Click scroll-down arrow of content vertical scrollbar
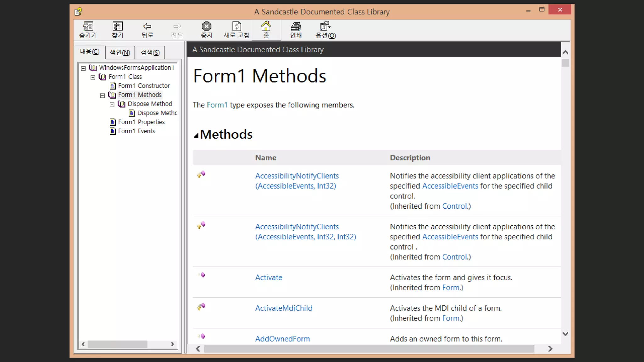Viewport: 644px width, 362px height. 565,334
